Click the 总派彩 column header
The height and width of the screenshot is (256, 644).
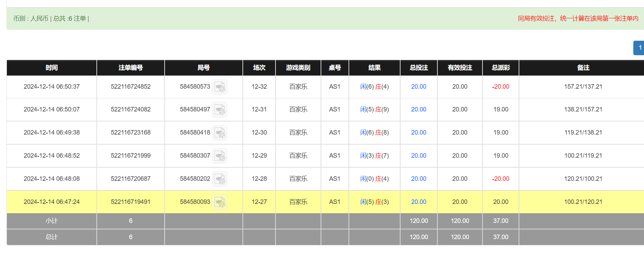[500, 68]
